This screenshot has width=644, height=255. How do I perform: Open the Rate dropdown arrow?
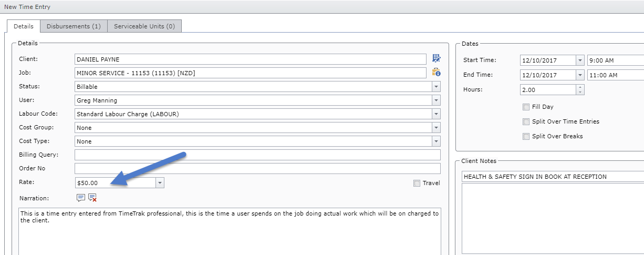click(160, 182)
